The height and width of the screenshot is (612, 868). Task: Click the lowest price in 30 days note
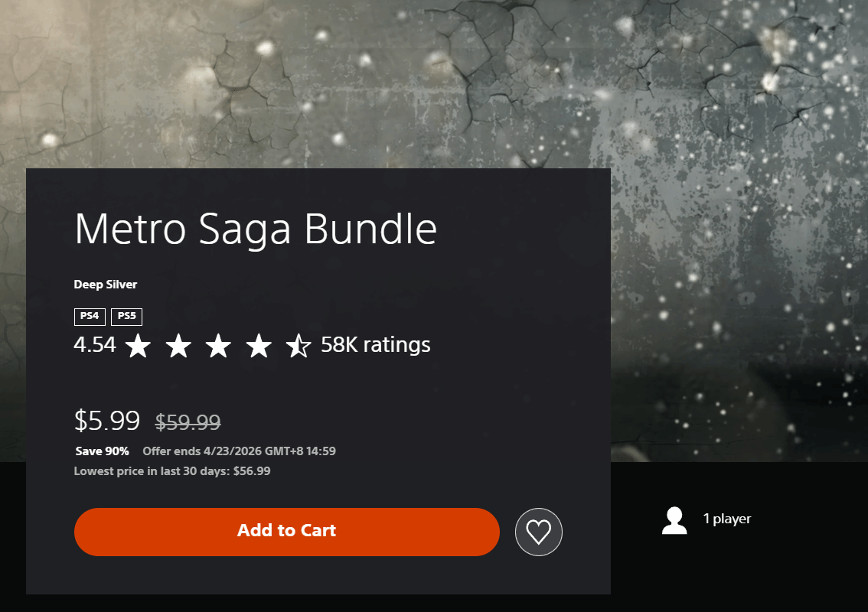pos(172,471)
